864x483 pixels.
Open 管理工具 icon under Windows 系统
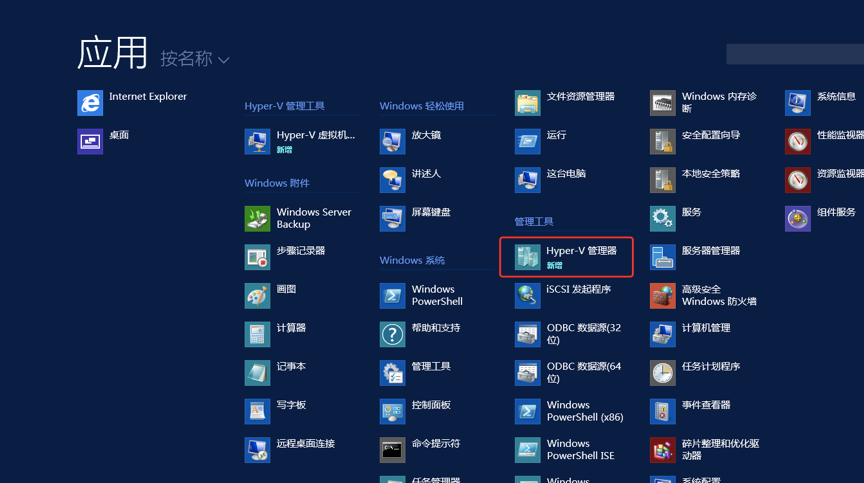coord(392,373)
